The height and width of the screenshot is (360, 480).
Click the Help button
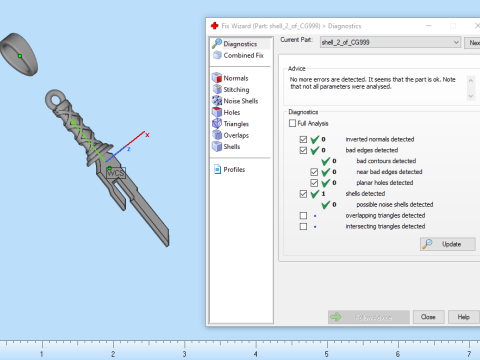pyautogui.click(x=463, y=317)
